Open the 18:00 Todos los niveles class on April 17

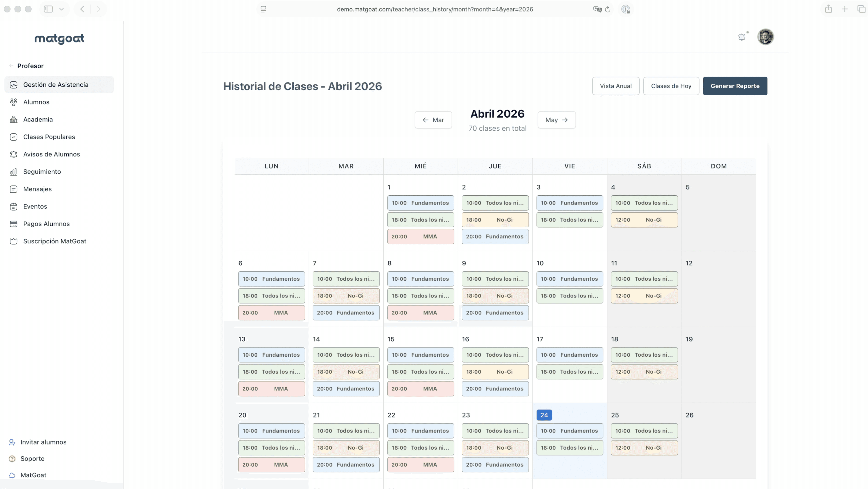[570, 372]
